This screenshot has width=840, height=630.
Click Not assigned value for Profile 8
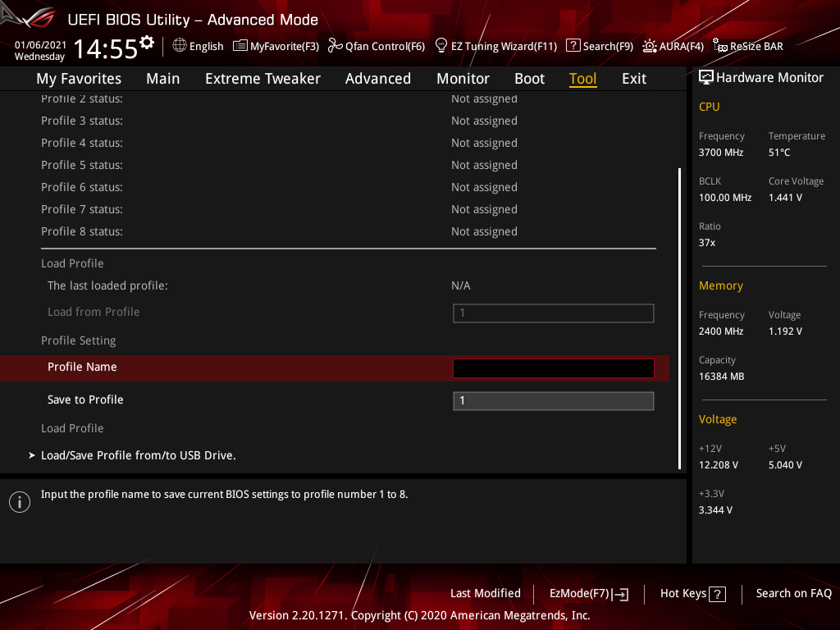coord(484,231)
